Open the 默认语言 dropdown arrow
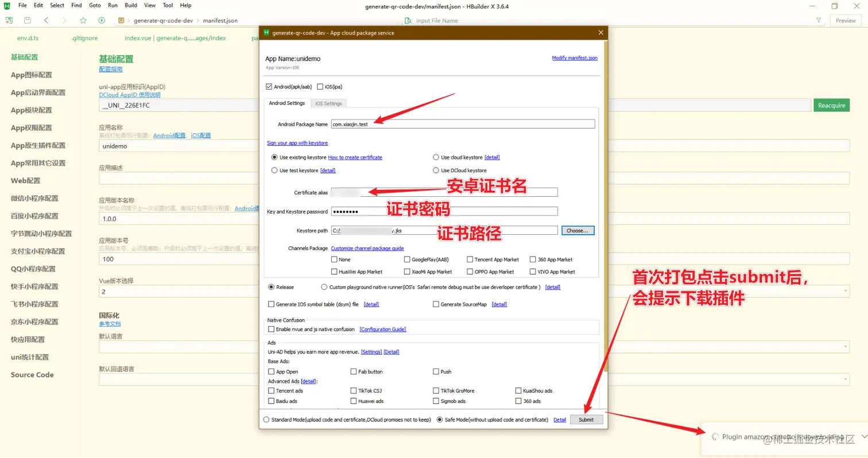Screen dimensions: 868x458 coord(846,347)
